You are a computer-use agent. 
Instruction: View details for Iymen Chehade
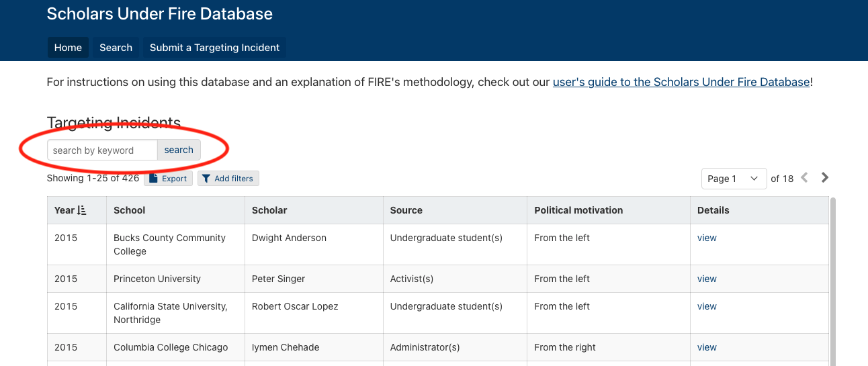pos(707,347)
